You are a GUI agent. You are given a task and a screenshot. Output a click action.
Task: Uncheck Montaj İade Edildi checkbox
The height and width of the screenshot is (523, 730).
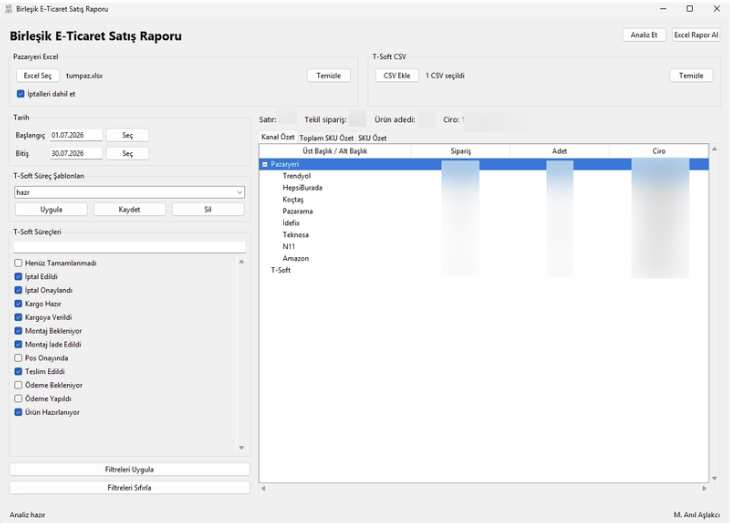click(x=18, y=344)
